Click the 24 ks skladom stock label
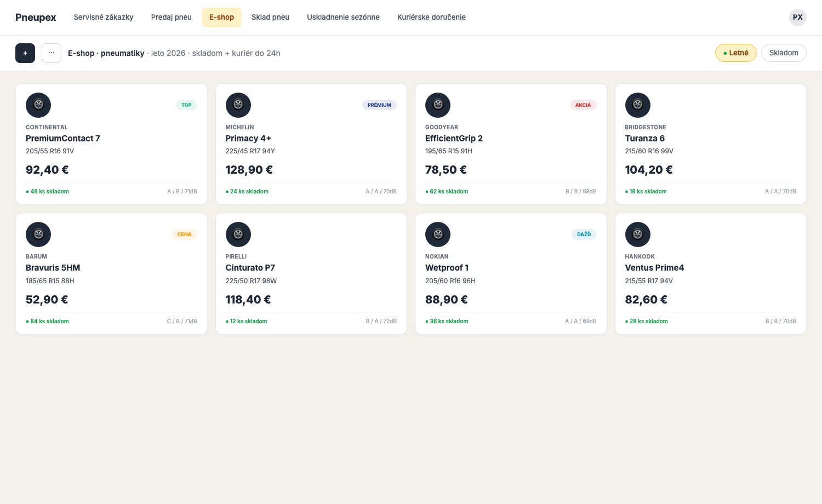This screenshot has height=504, width=822. click(247, 192)
